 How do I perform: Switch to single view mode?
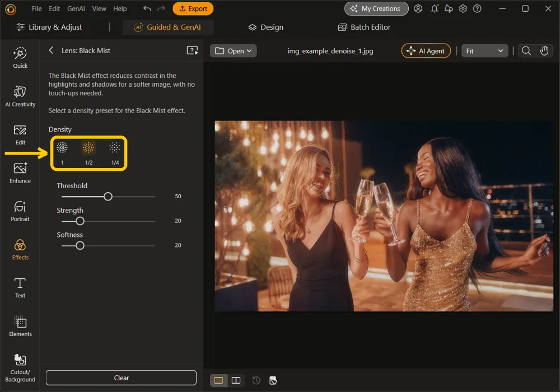click(218, 380)
